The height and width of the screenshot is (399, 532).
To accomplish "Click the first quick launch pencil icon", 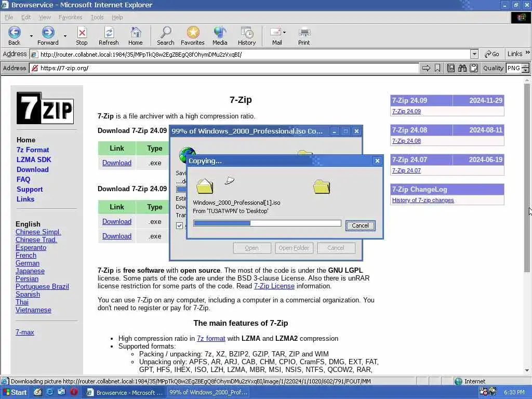I will (37, 392).
